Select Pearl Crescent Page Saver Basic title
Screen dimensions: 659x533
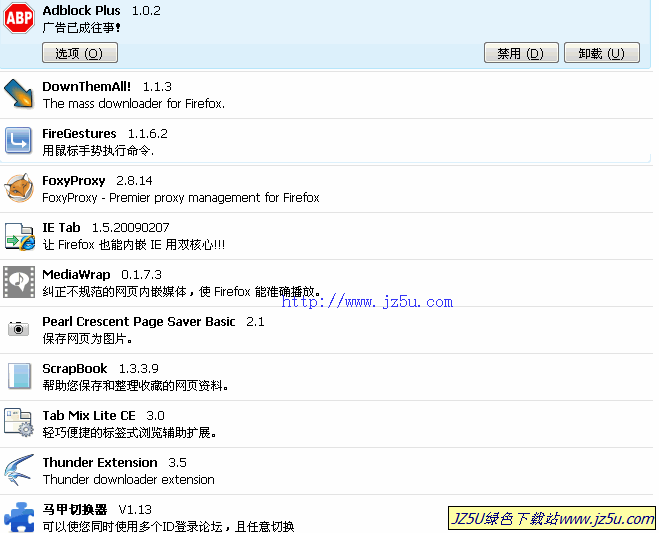139,322
